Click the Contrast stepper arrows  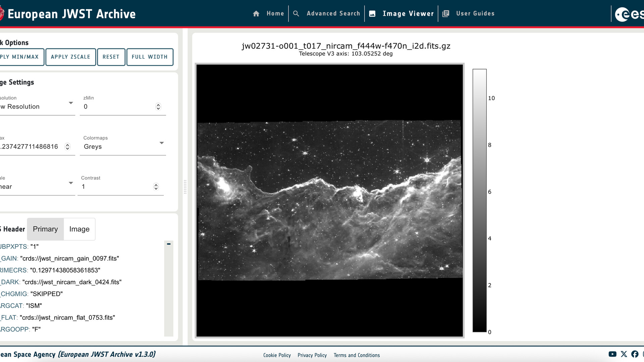click(x=156, y=187)
